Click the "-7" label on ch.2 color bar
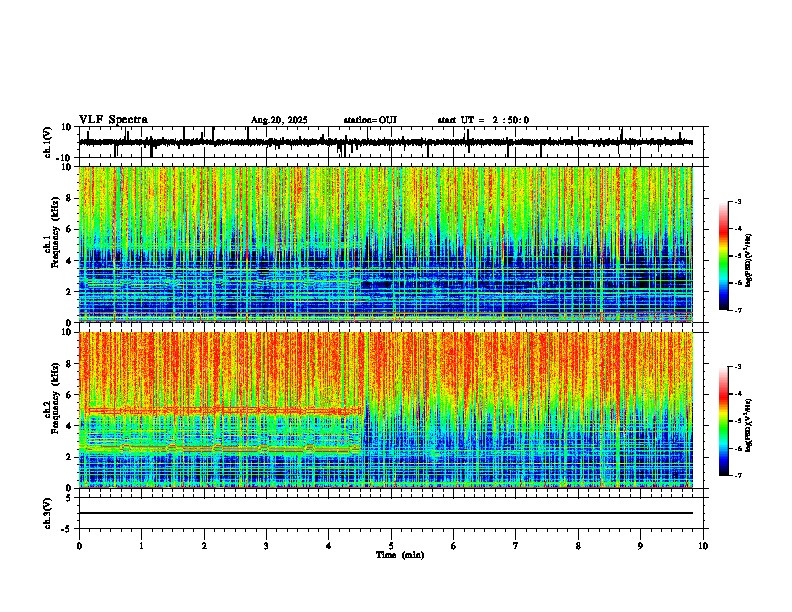The image size is (792, 612). click(738, 476)
